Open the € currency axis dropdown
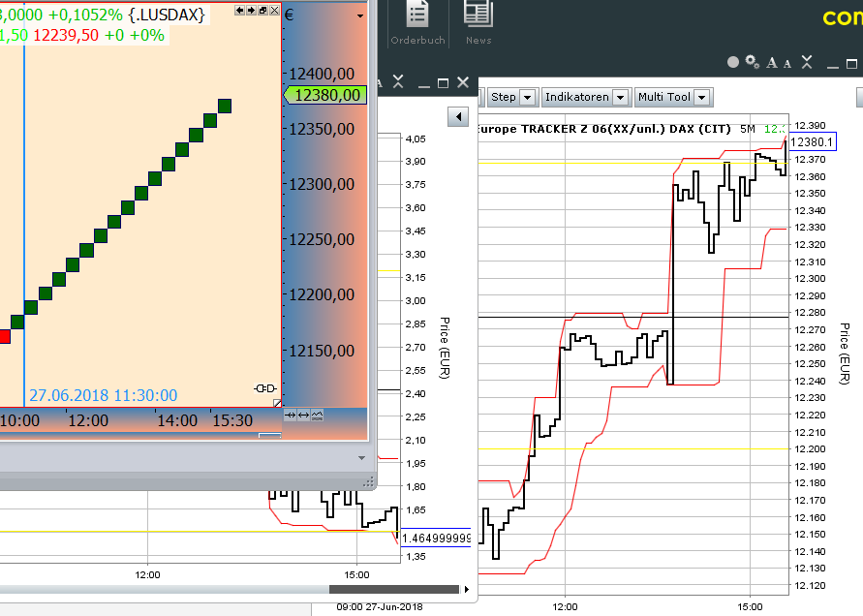 pos(358,15)
